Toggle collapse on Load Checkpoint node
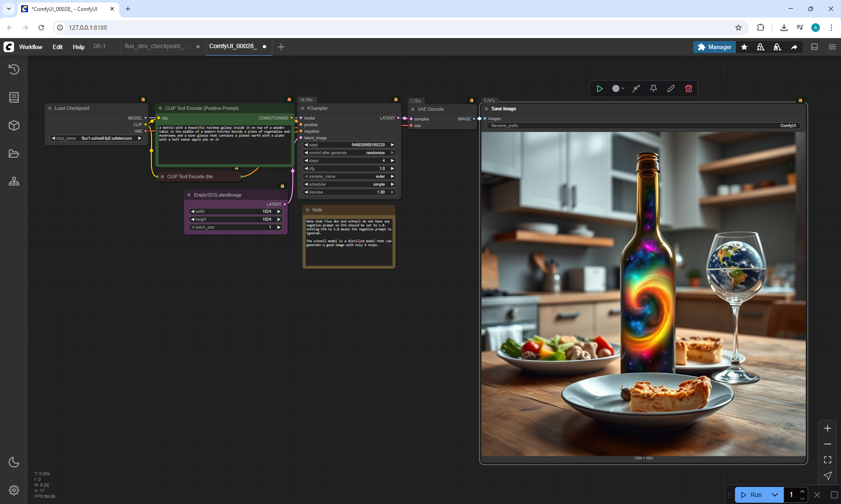Viewport: 841px width, 504px height. (x=50, y=108)
